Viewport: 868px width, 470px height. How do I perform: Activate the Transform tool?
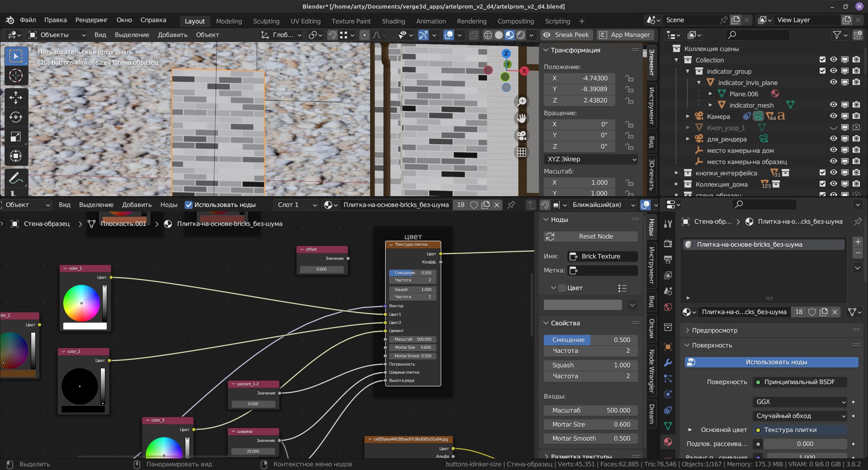tap(16, 156)
